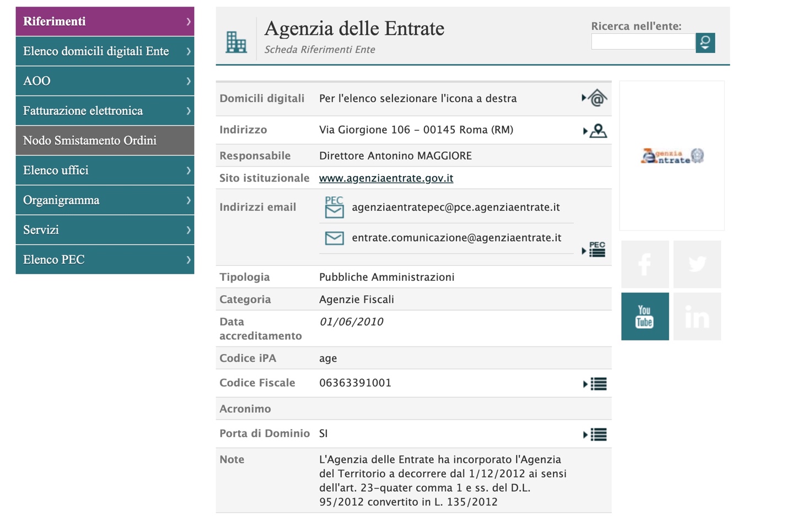Open the AOO menu item

105,81
